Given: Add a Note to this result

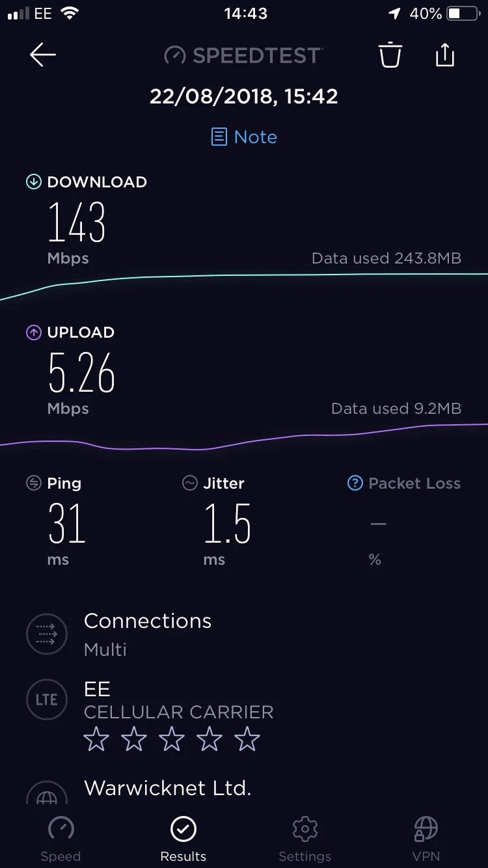Looking at the screenshot, I should (244, 137).
